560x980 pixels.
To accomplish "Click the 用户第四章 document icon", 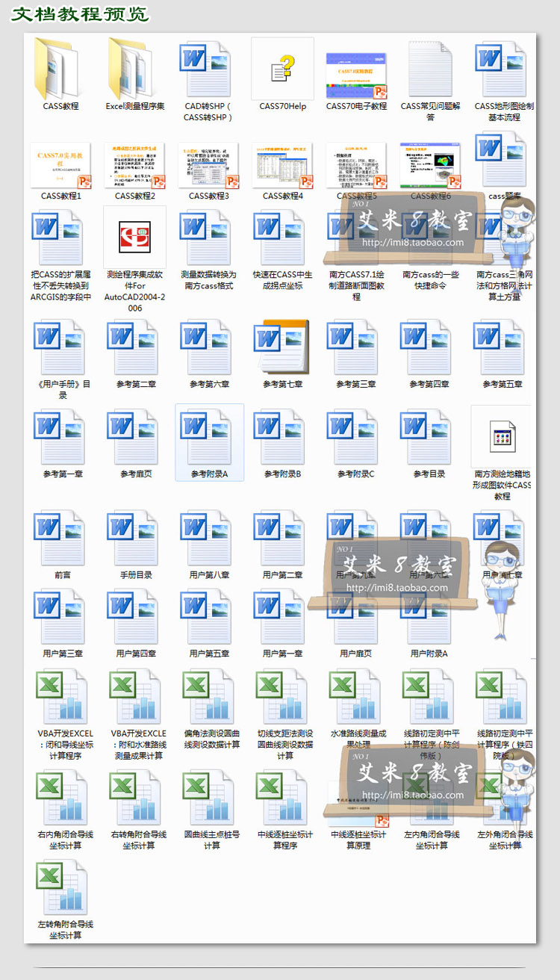I will (x=134, y=618).
